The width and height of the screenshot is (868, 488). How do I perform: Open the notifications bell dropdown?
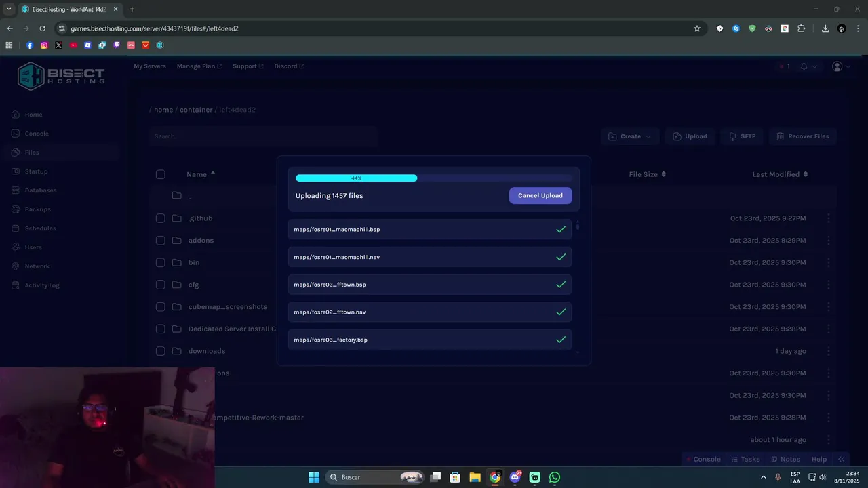(808, 66)
